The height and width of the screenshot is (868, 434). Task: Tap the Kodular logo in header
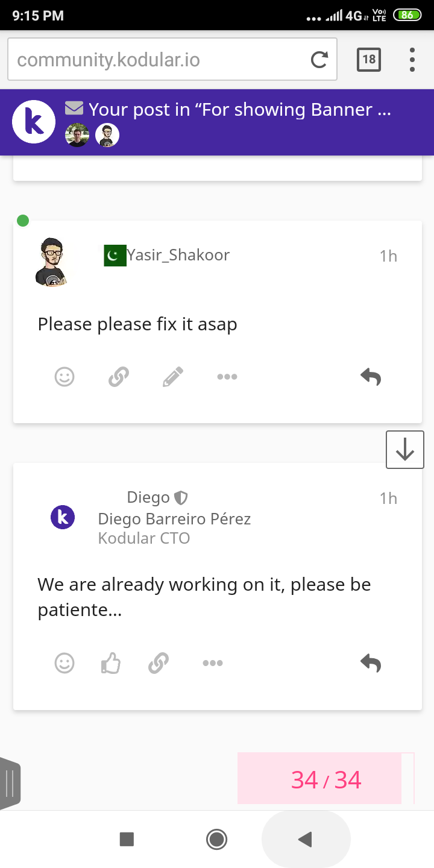point(34,122)
